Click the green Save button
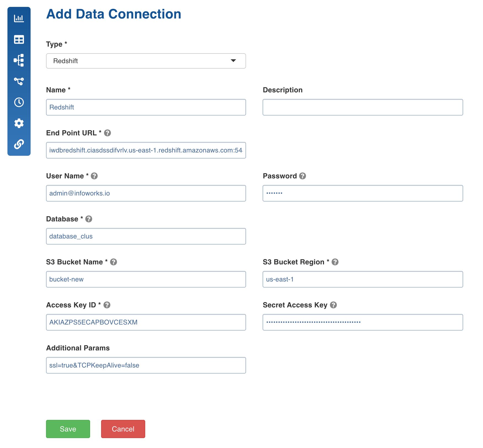This screenshot has height=448, width=483. coord(68,429)
